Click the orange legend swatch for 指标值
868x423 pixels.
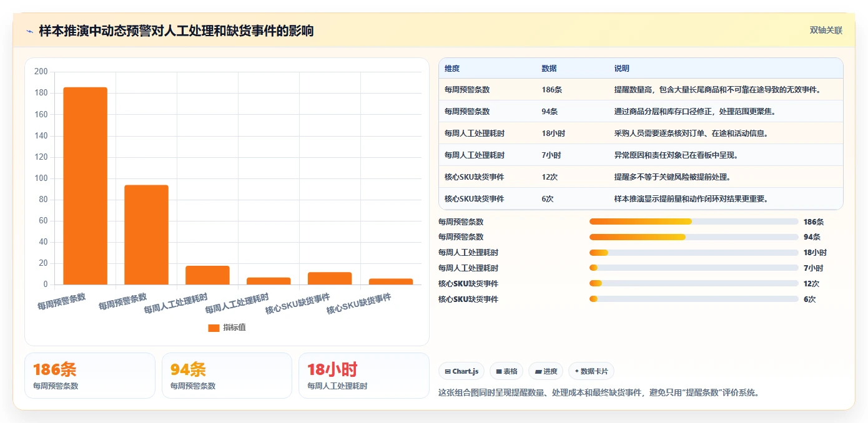[x=214, y=328]
